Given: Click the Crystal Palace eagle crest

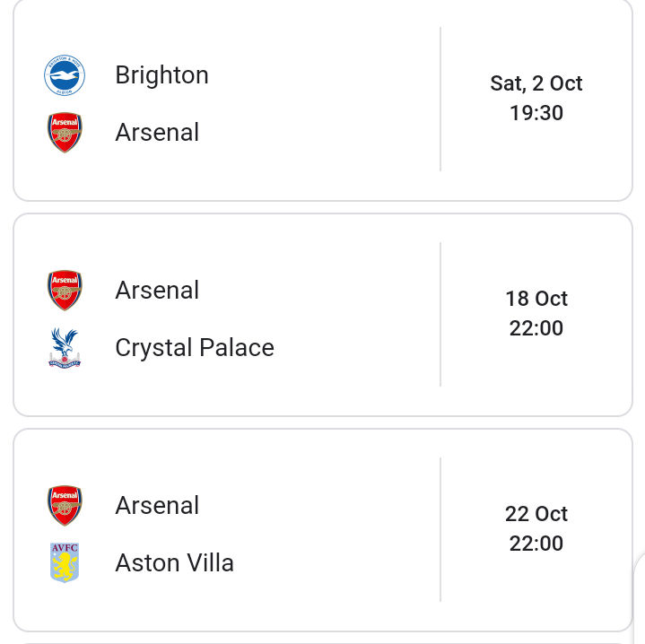Looking at the screenshot, I should coord(65,348).
